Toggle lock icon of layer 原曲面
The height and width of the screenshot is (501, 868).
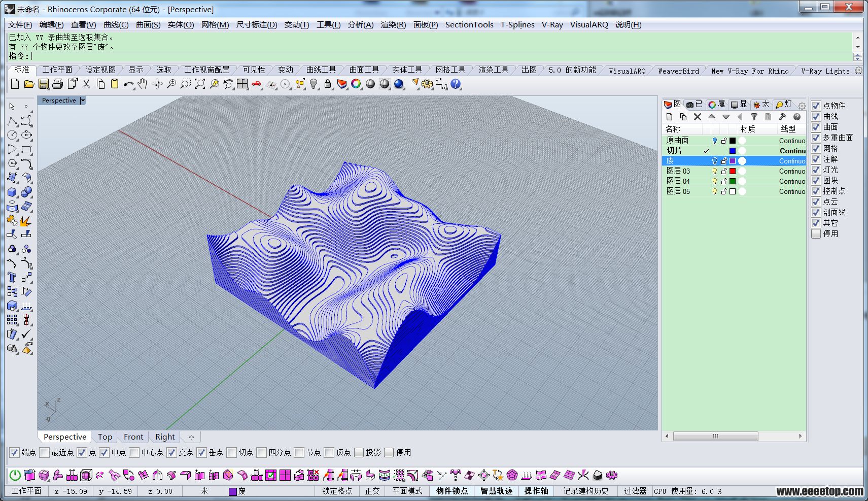click(x=724, y=141)
